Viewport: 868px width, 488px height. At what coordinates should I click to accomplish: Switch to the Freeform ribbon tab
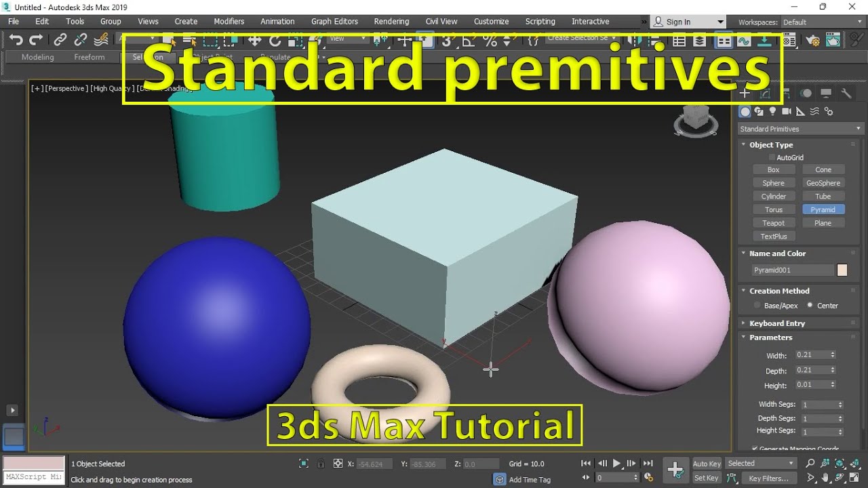pyautogui.click(x=90, y=58)
